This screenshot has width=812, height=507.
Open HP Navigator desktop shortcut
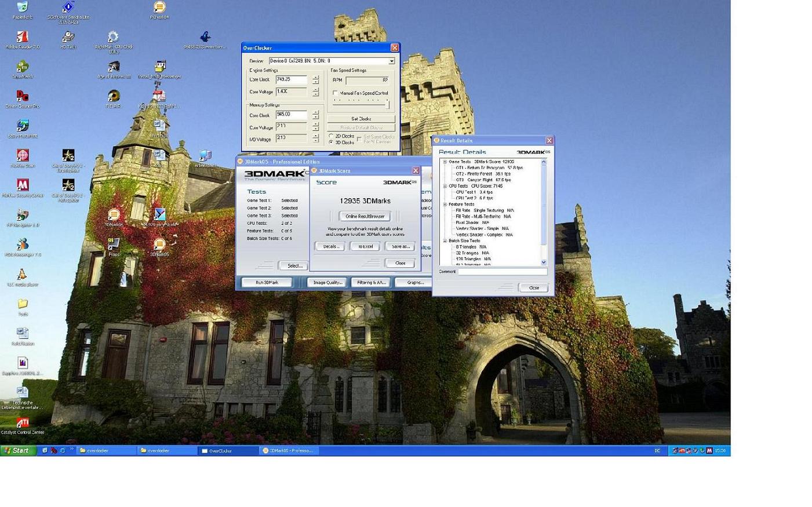(22, 216)
